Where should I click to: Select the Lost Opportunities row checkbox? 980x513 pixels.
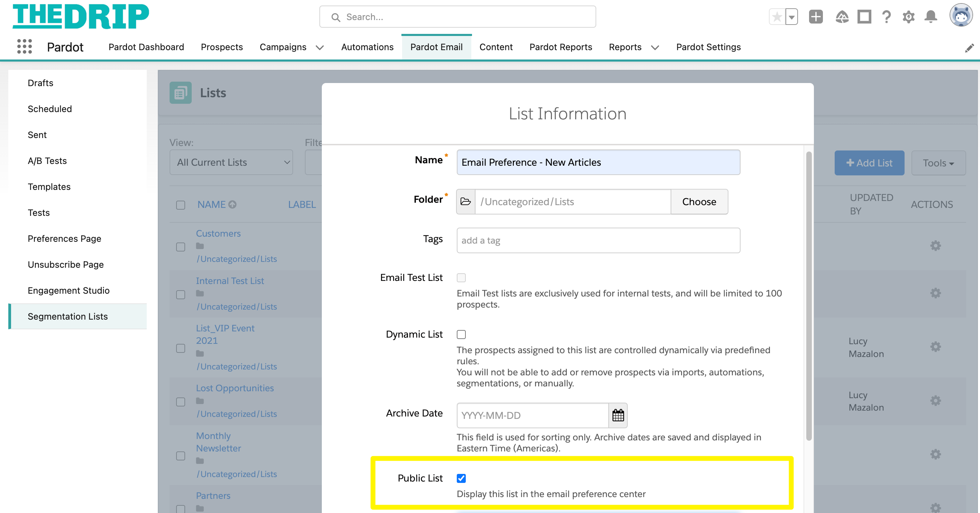pyautogui.click(x=181, y=402)
